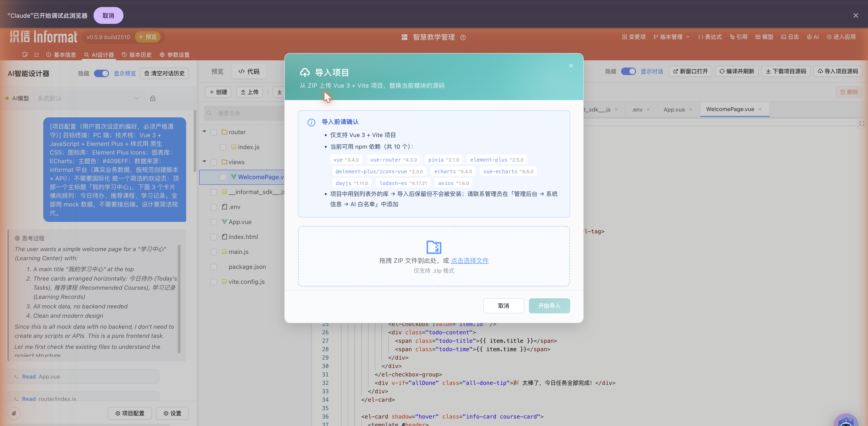This screenshot has width=868, height=426.
Task: Click the 项目配置 button
Action: pos(130,413)
